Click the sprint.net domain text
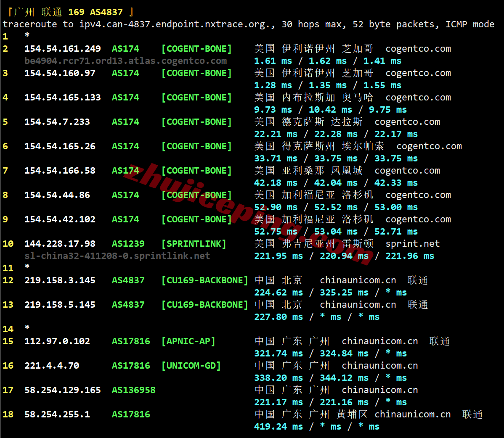This screenshot has width=504, height=438. pyautogui.click(x=413, y=244)
